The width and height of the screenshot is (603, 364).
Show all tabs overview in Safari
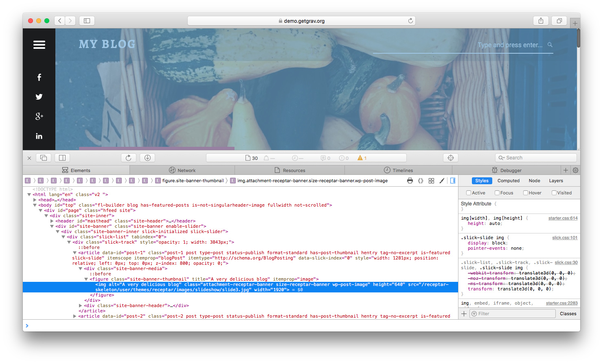click(559, 21)
